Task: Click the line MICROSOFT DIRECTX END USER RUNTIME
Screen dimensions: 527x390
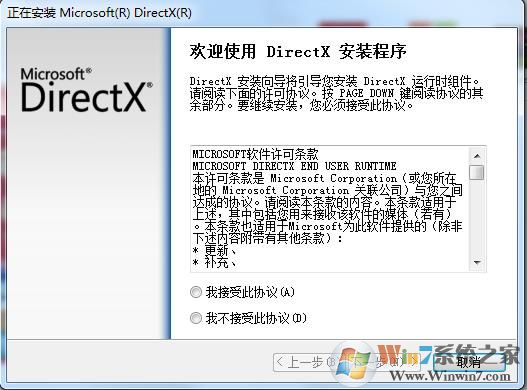Action: [x=294, y=166]
